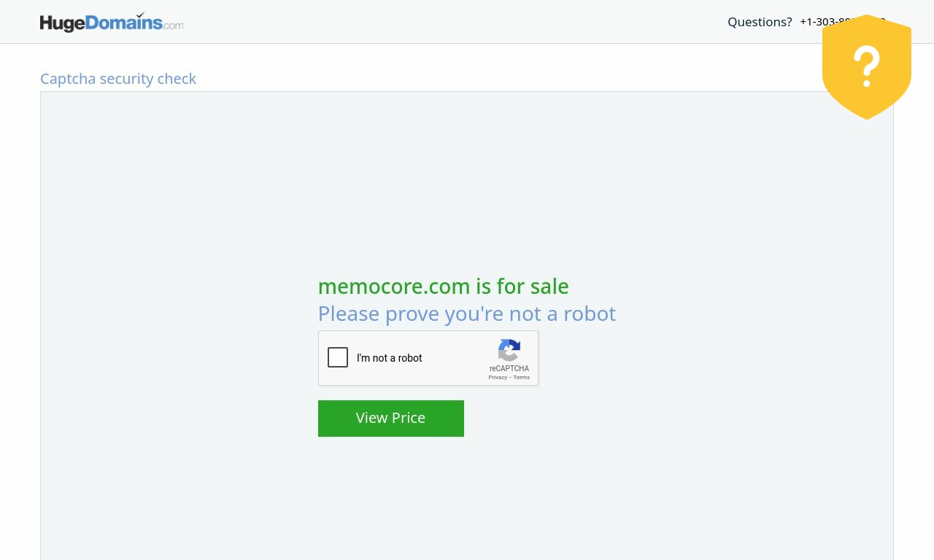The image size is (934, 560).
Task: Click 'Please prove you're not a robot' text
Action: pyautogui.click(x=467, y=314)
